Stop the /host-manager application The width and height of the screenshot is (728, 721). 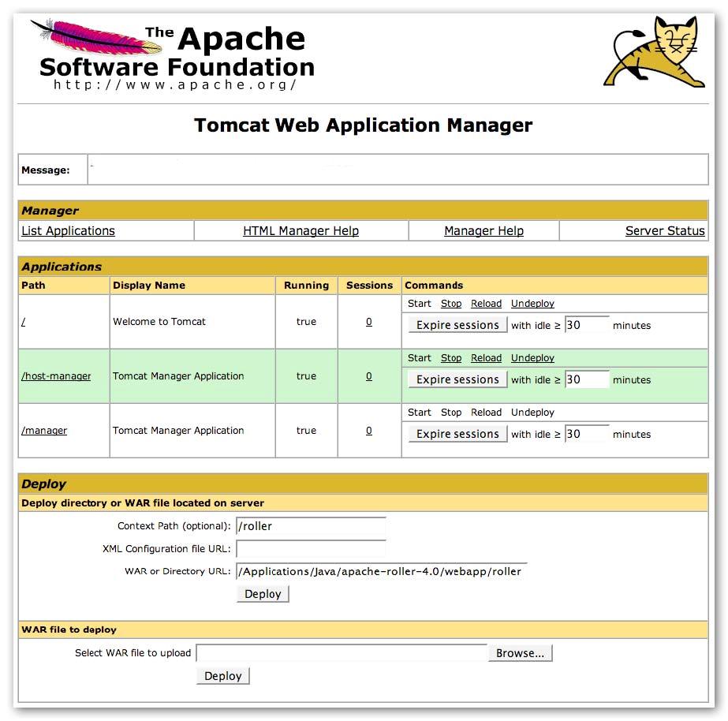coord(451,358)
